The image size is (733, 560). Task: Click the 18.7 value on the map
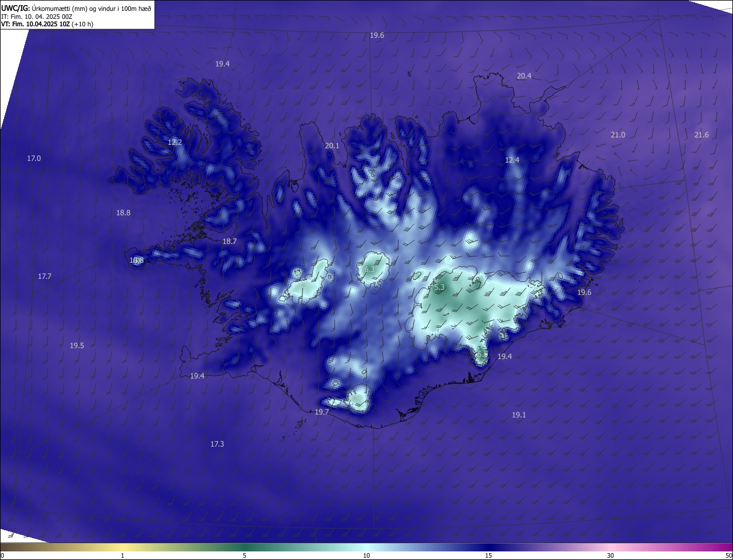click(x=230, y=242)
